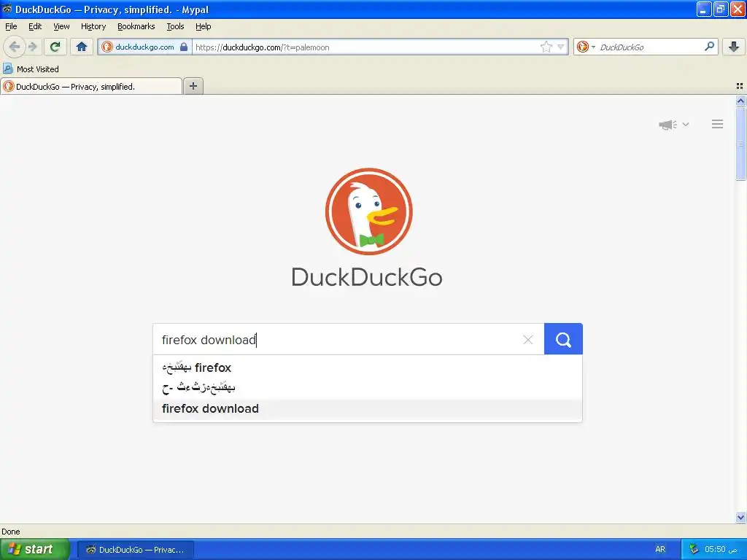Open the Bookmarks menu

[136, 26]
